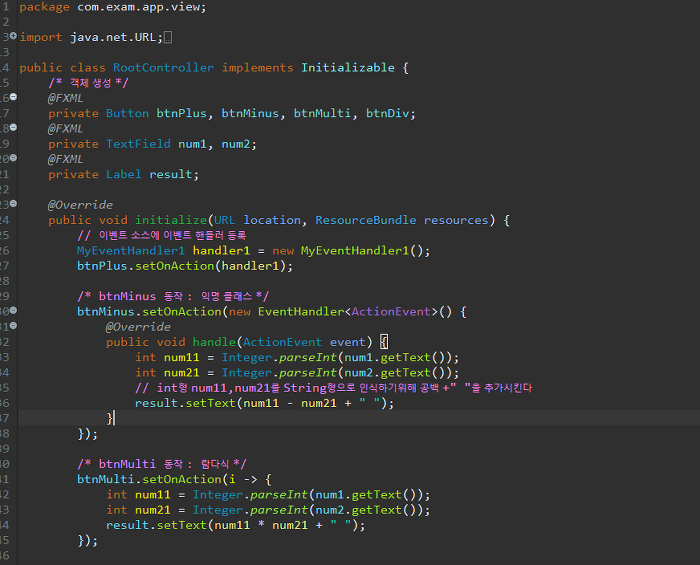Collapse the btnMinus.setOnAction anonymous class block
The height and width of the screenshot is (565, 700).
click(13, 310)
